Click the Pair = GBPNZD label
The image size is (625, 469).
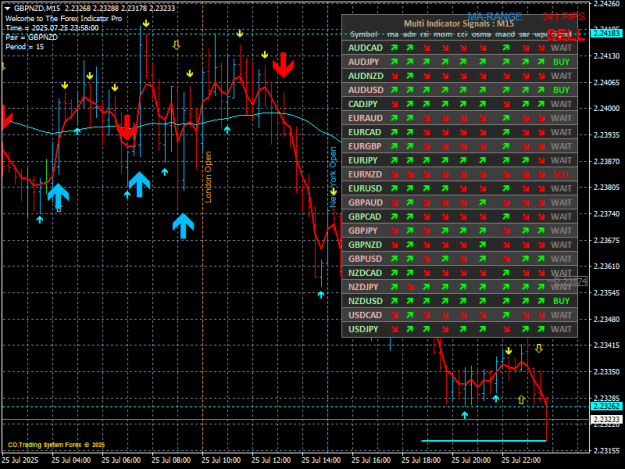(x=31, y=37)
